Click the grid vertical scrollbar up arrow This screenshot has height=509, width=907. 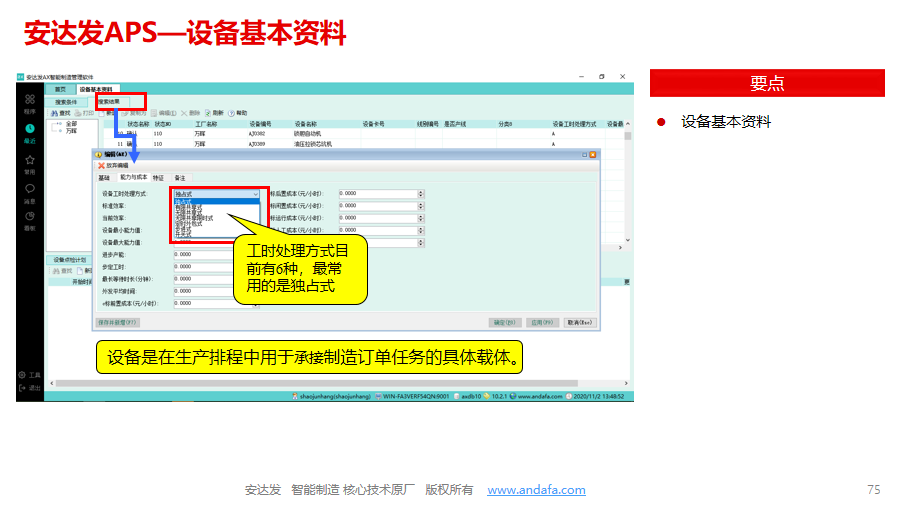coord(628,124)
